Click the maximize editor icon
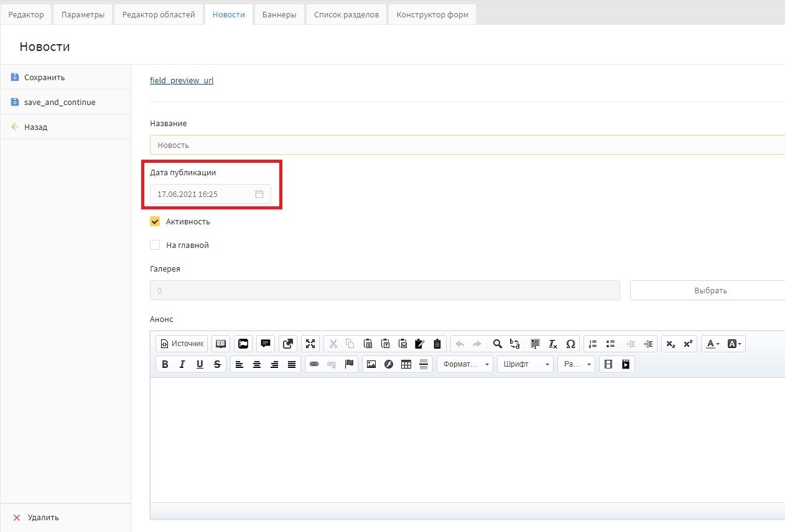The height and width of the screenshot is (532, 785). click(310, 344)
